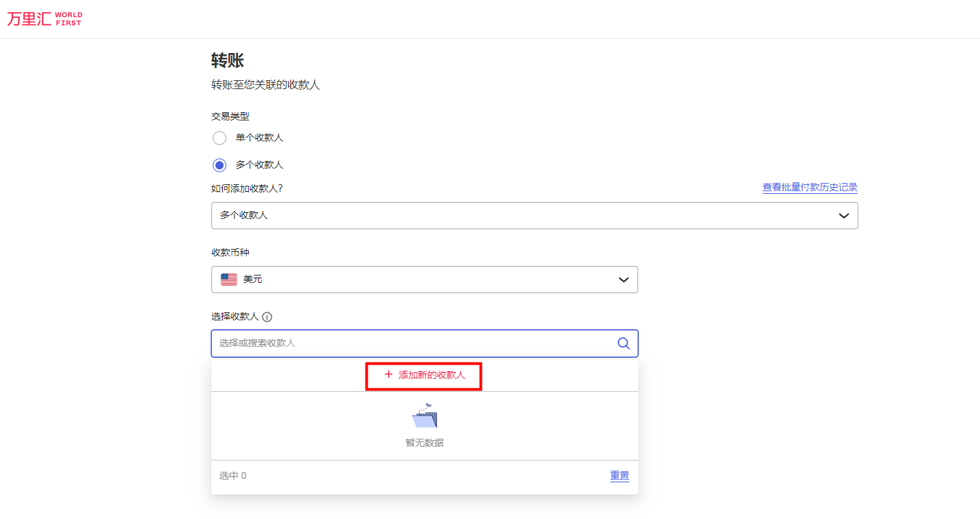Click the 重置 reset link
The image size is (980, 519).
pyautogui.click(x=619, y=476)
